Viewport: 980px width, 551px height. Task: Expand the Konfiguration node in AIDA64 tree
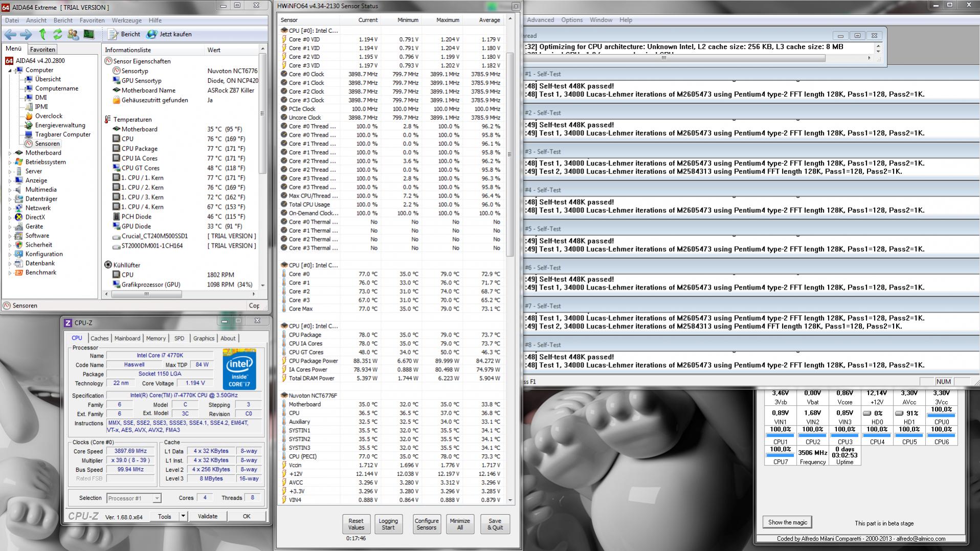tap(10, 254)
